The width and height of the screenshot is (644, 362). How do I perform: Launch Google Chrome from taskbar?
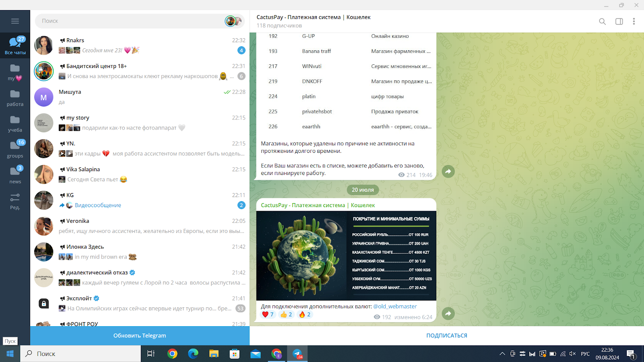172,354
